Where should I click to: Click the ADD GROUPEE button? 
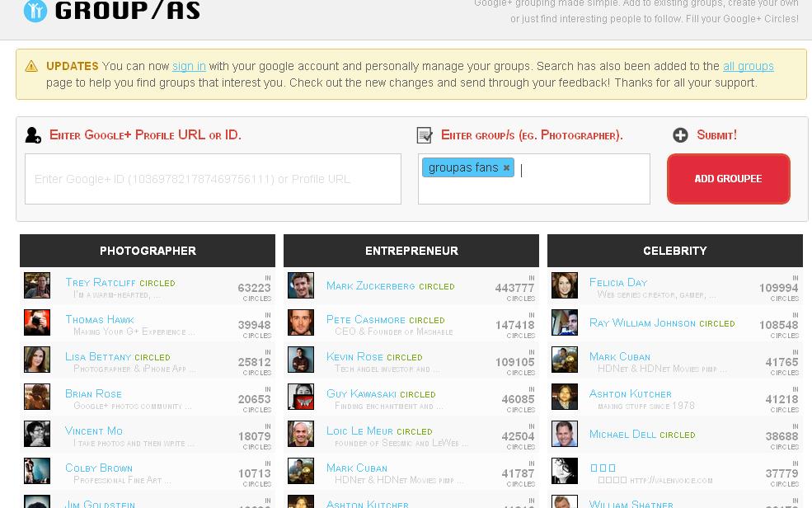point(728,179)
